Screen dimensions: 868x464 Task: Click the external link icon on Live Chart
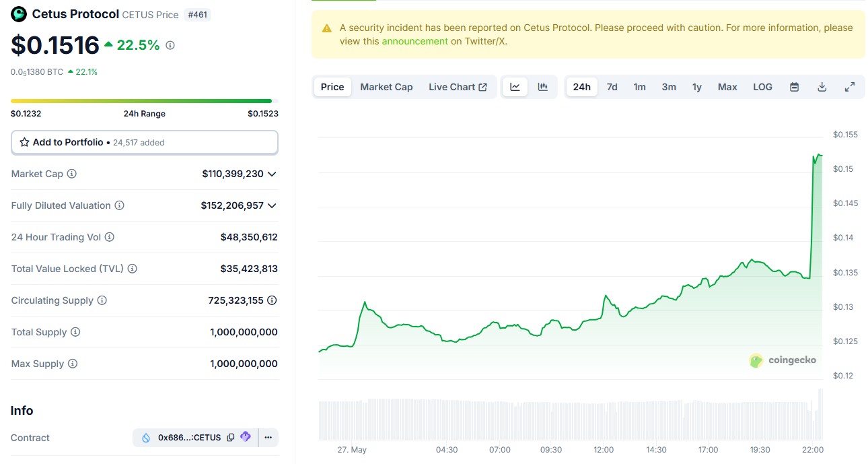482,87
